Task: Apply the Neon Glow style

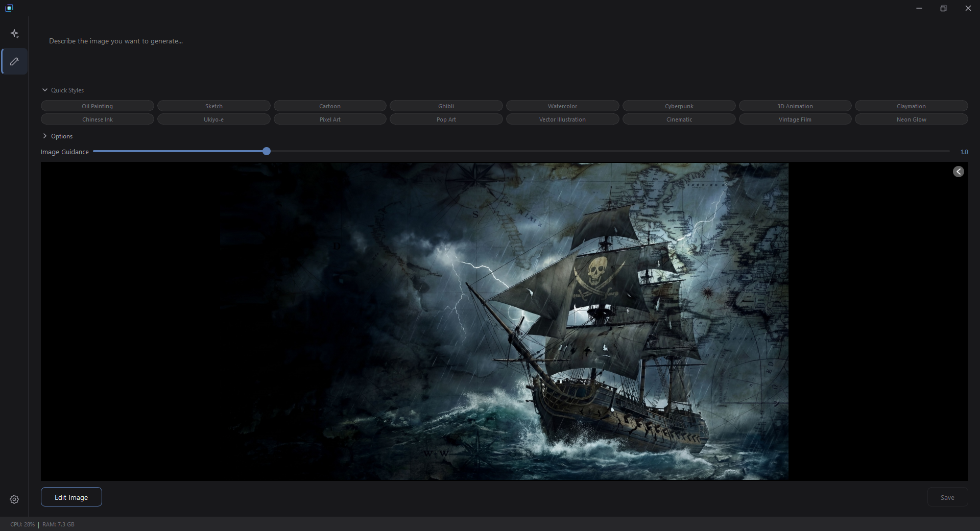Action: pyautogui.click(x=912, y=119)
